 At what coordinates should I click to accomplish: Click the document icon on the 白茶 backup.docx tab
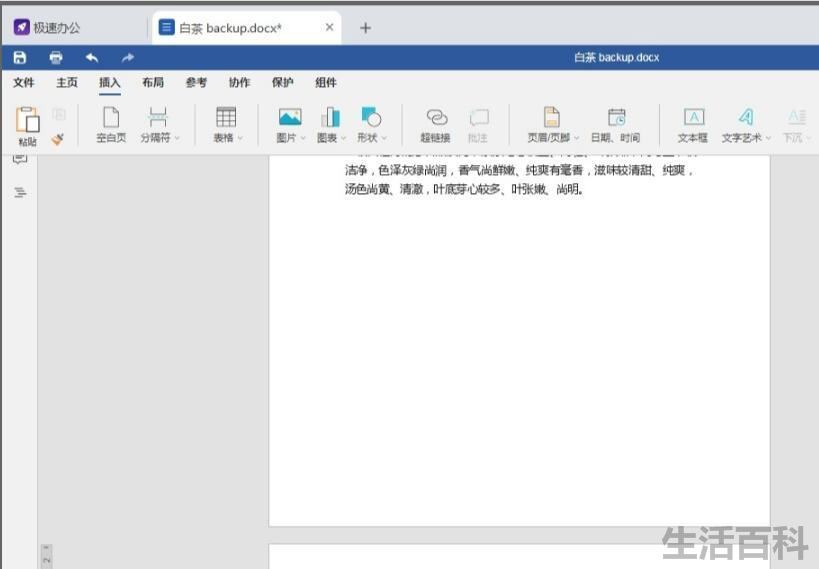point(167,27)
